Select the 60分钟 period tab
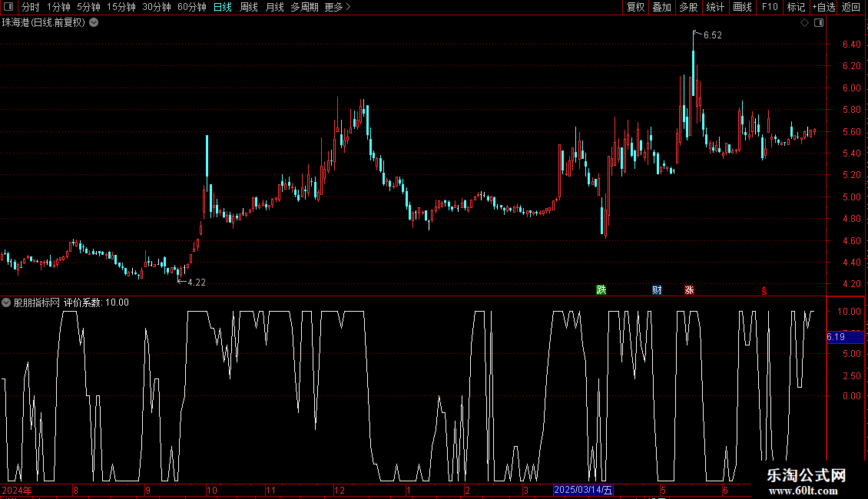The width and height of the screenshot is (868, 499). point(191,7)
